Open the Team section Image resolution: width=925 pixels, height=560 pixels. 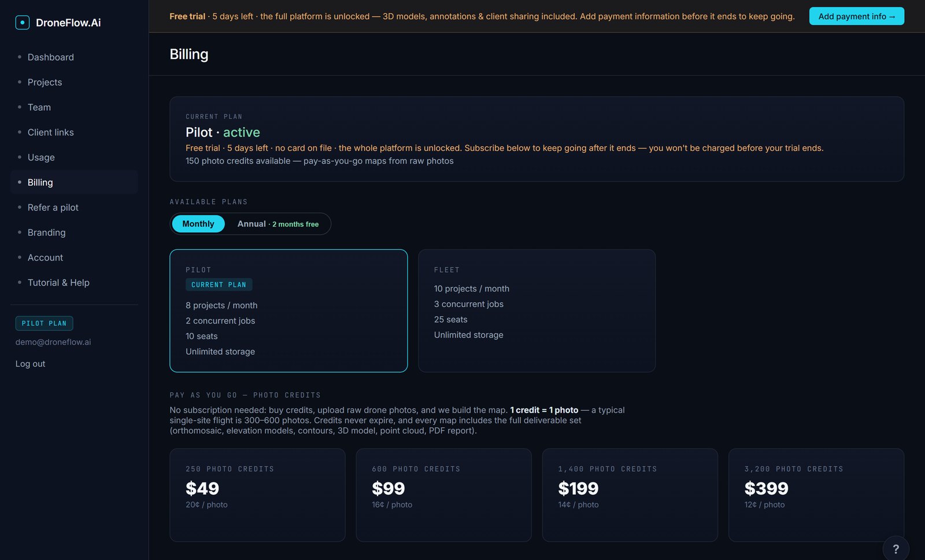point(74,107)
